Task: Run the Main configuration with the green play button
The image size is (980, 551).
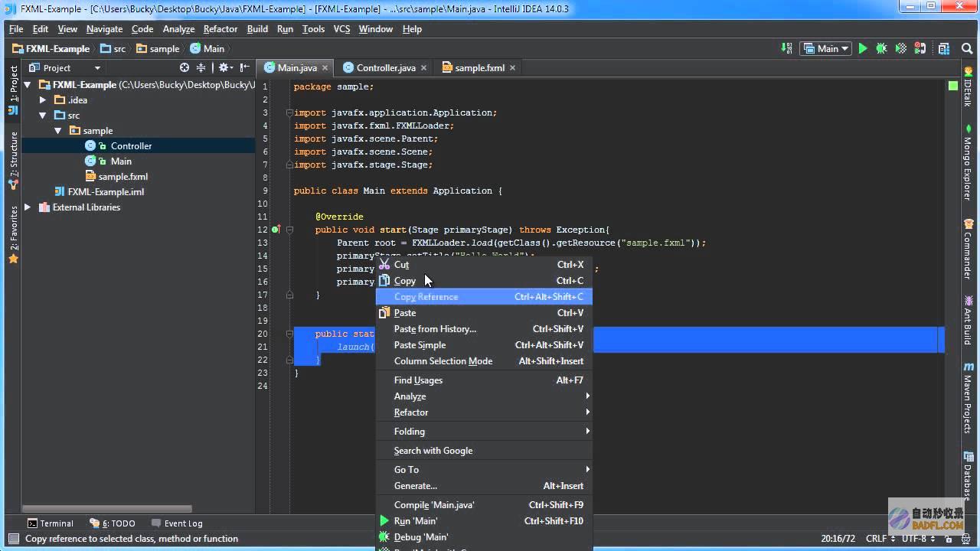Action: 863,48
